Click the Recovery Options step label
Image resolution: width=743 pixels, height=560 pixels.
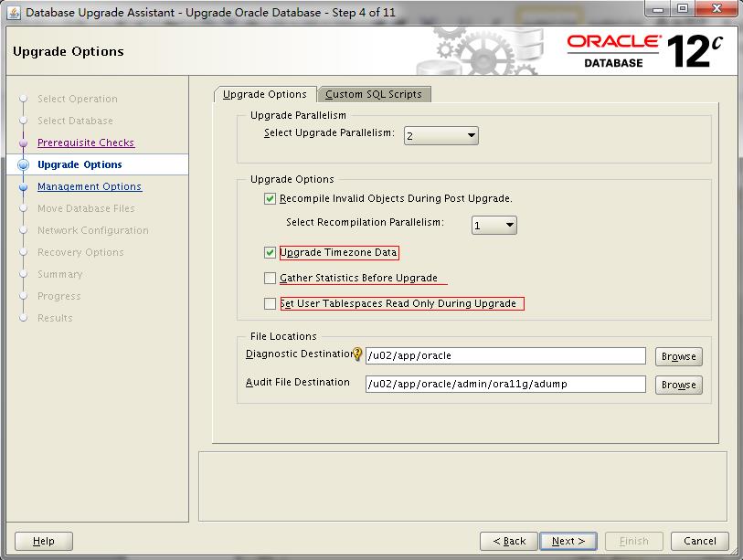(80, 252)
